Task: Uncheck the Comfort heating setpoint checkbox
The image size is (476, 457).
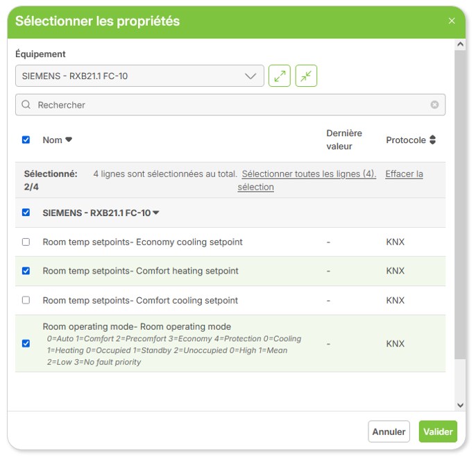Action: point(26,271)
